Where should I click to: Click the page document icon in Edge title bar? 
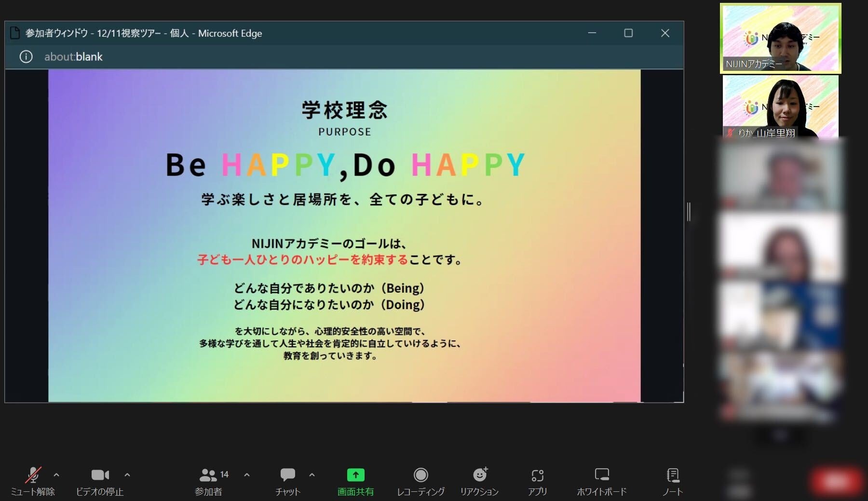(15, 33)
